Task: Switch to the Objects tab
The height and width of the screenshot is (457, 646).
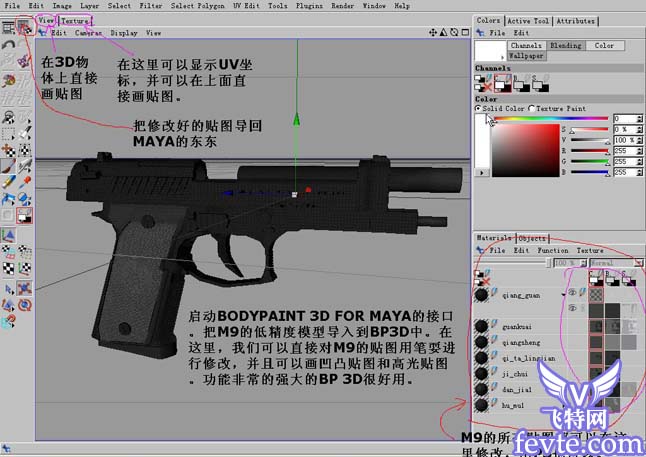Action: coord(532,238)
